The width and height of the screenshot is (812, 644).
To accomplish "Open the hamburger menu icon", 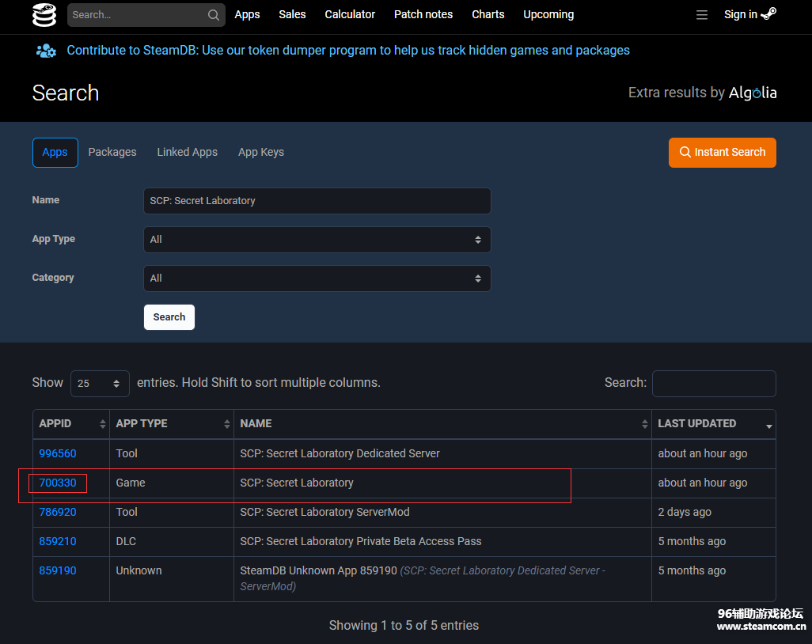I will 701,15.
